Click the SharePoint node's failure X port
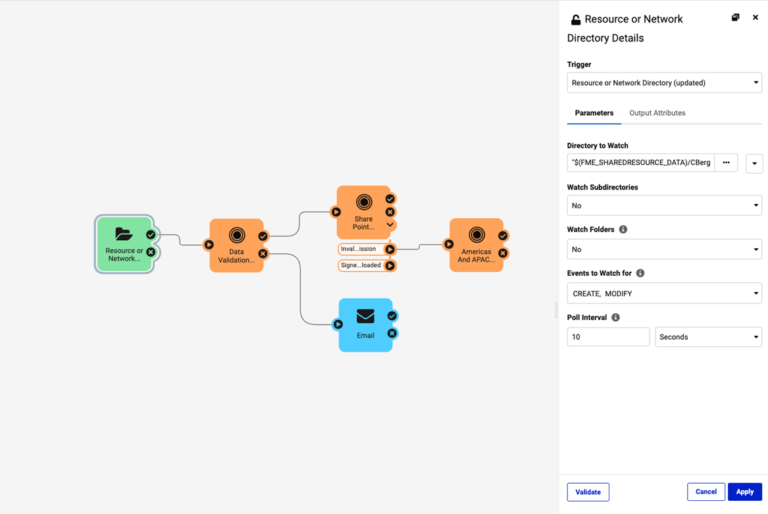The width and height of the screenshot is (768, 514). pos(390,212)
